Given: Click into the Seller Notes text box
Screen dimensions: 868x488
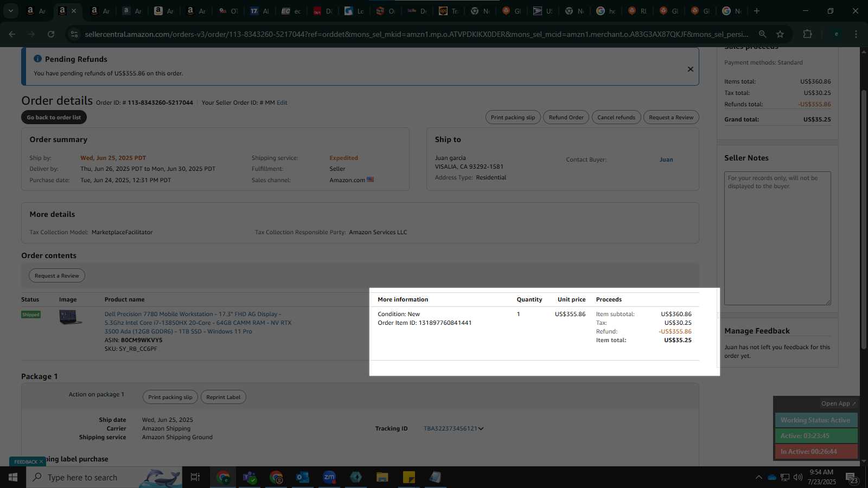Looking at the screenshot, I should point(777,239).
